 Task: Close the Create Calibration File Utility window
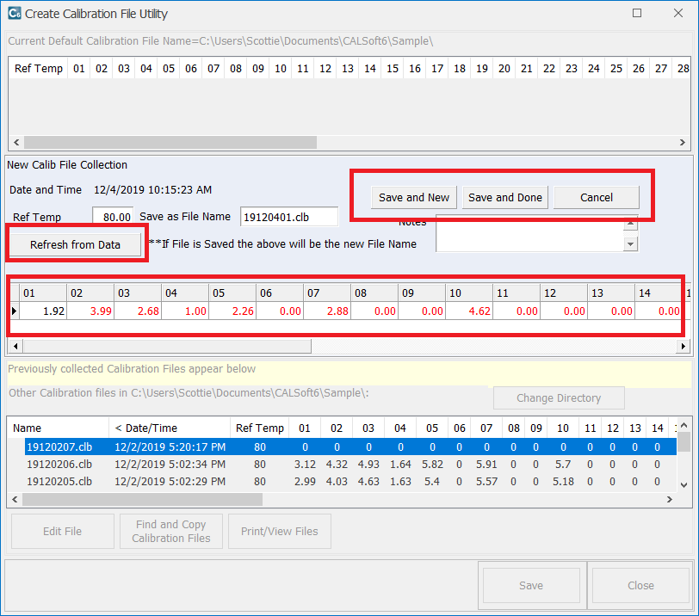(678, 13)
